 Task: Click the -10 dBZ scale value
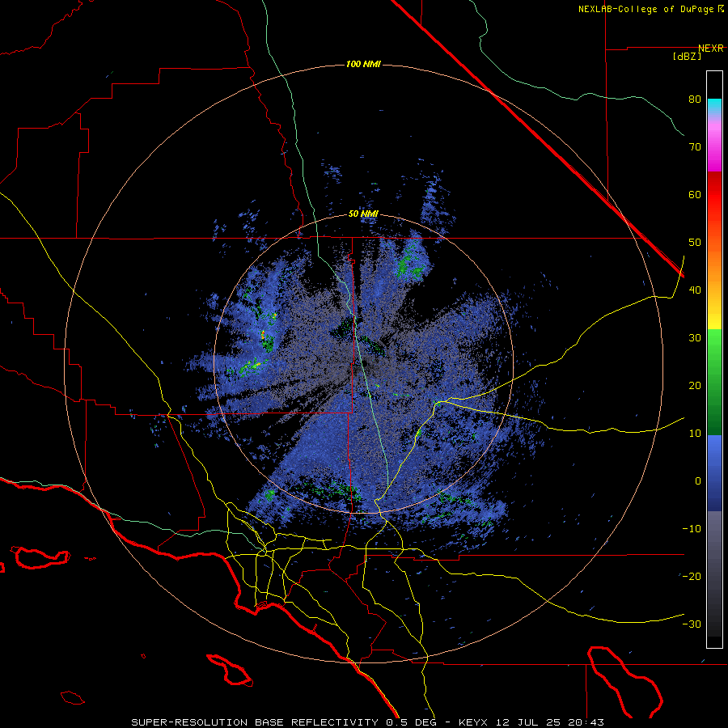coord(692,529)
